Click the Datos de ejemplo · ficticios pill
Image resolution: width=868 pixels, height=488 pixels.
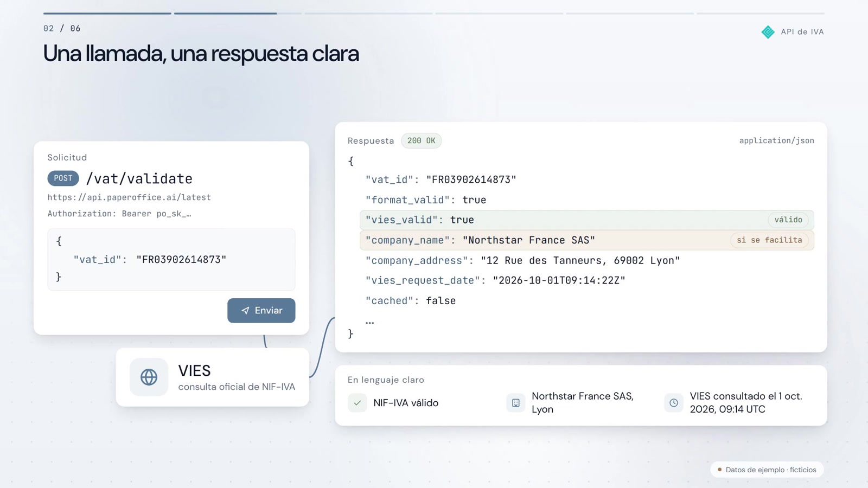(x=767, y=470)
